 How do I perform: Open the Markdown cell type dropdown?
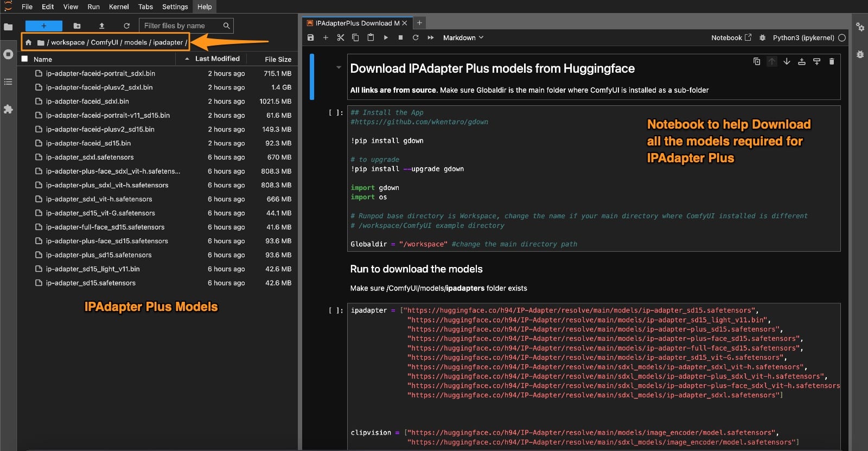(463, 37)
